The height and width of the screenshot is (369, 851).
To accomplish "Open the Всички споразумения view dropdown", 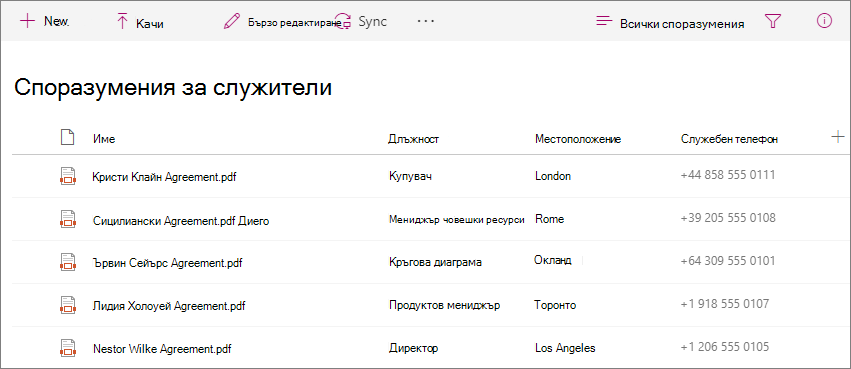I will [682, 24].
